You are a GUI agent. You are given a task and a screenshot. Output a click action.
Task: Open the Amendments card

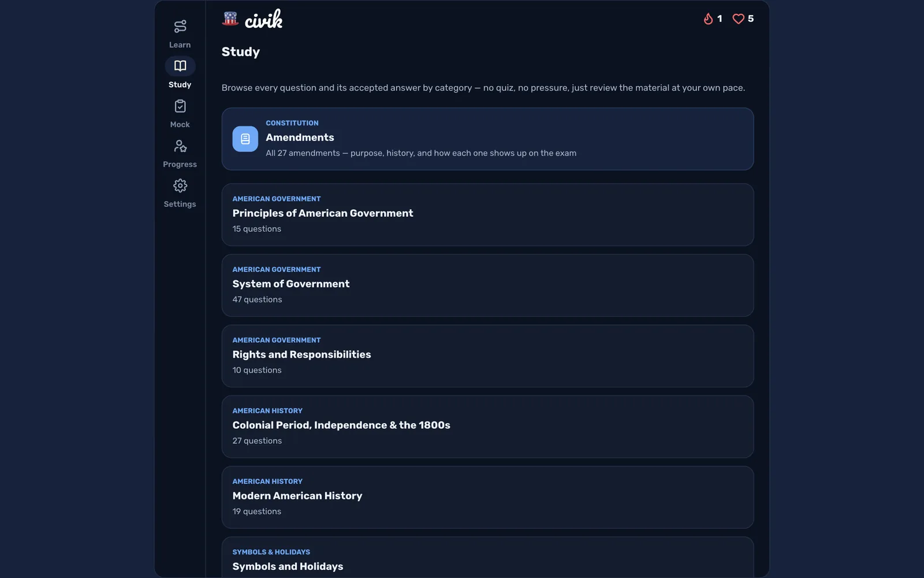pyautogui.click(x=487, y=139)
